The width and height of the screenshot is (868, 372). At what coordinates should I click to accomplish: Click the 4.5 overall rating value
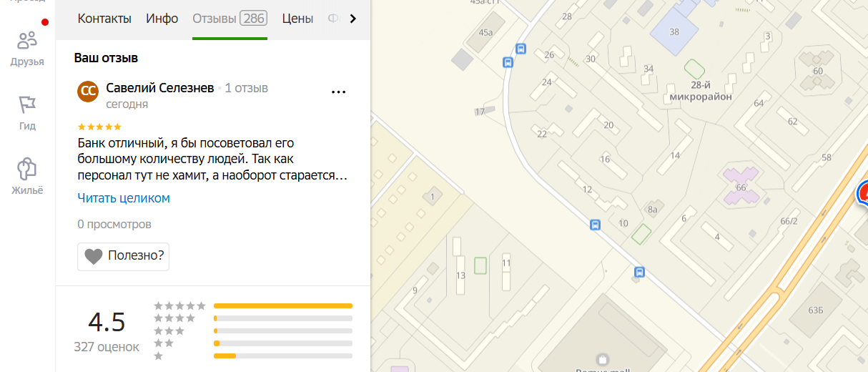click(x=107, y=322)
